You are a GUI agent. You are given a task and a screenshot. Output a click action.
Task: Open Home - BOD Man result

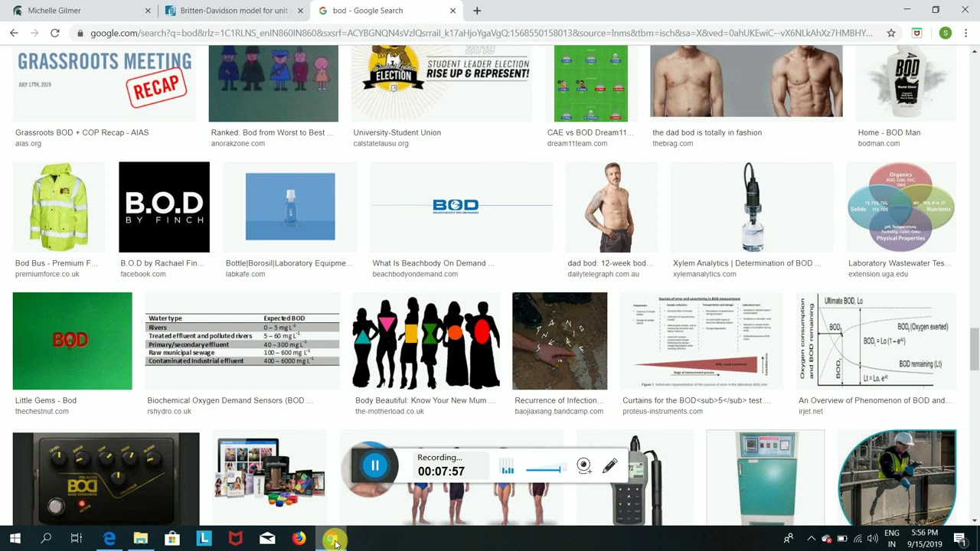pyautogui.click(x=889, y=132)
